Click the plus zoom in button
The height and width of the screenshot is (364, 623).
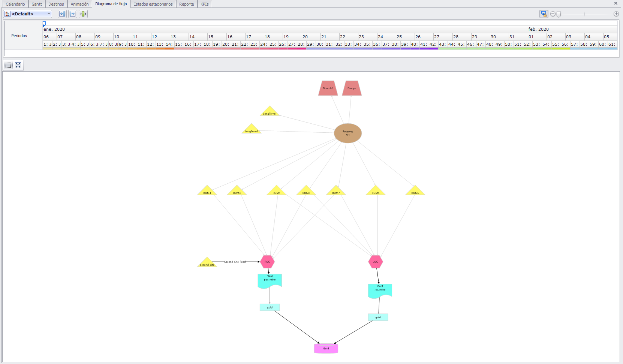pos(616,14)
